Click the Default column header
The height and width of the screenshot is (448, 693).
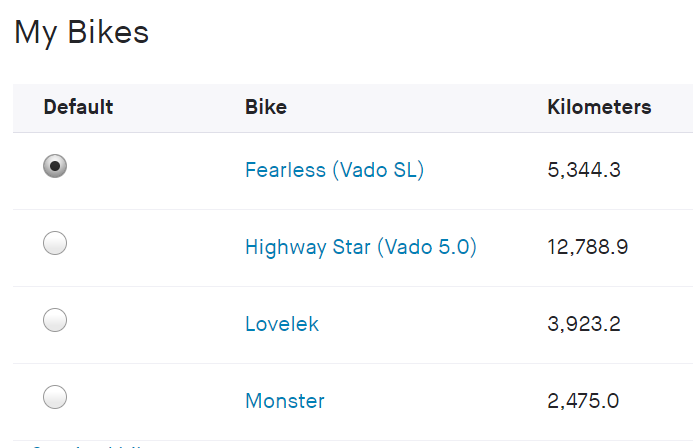pyautogui.click(x=78, y=107)
